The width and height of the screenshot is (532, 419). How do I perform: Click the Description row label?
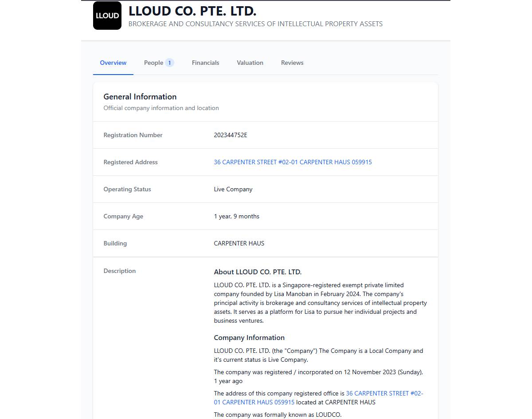120,271
